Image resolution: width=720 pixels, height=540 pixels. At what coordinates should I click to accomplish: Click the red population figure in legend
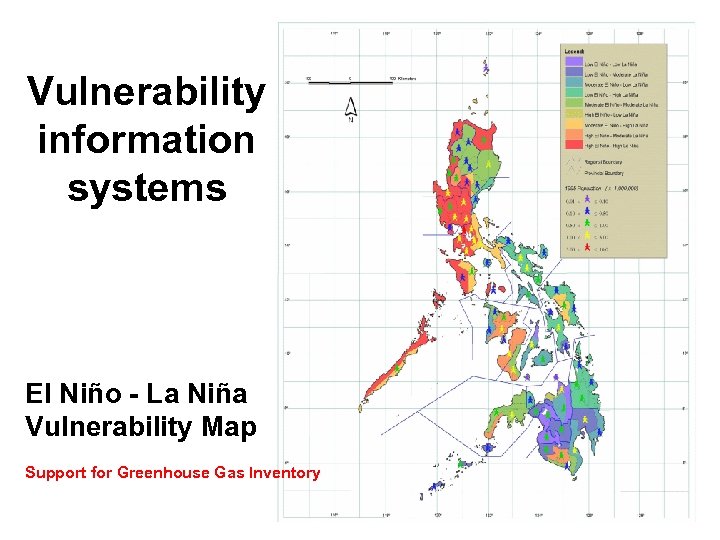tap(587, 248)
